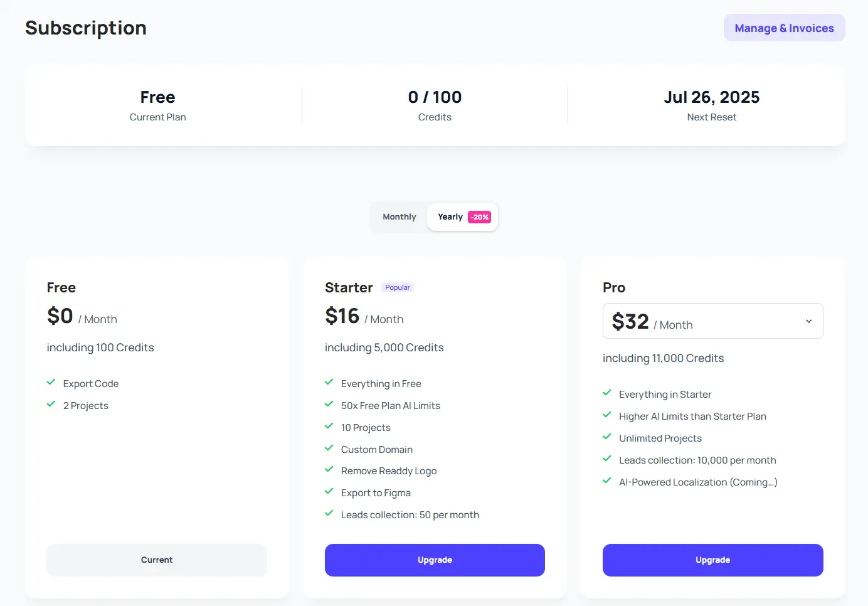
Task: Click the checkmark beside Export to Figma
Action: point(329,491)
